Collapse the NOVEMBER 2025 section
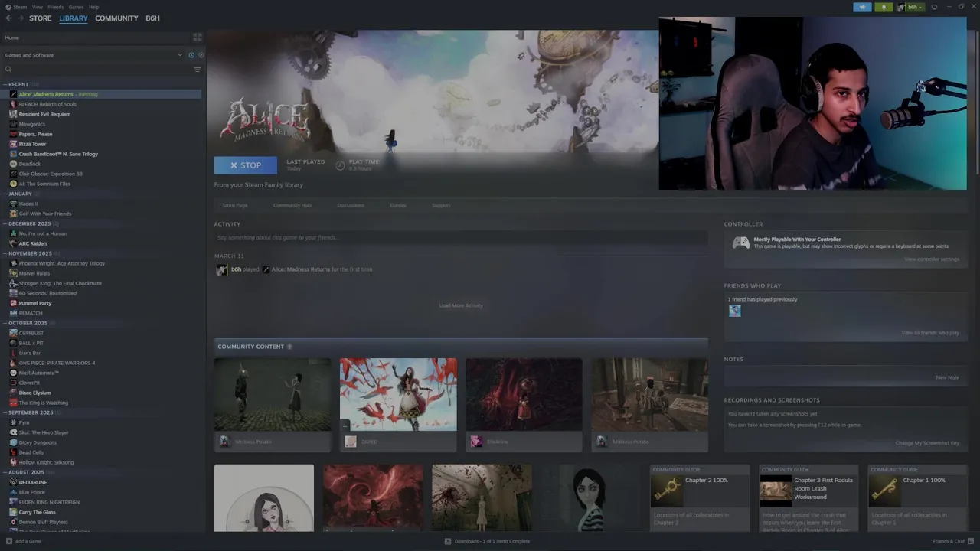This screenshot has width=980, height=551. pos(5,253)
